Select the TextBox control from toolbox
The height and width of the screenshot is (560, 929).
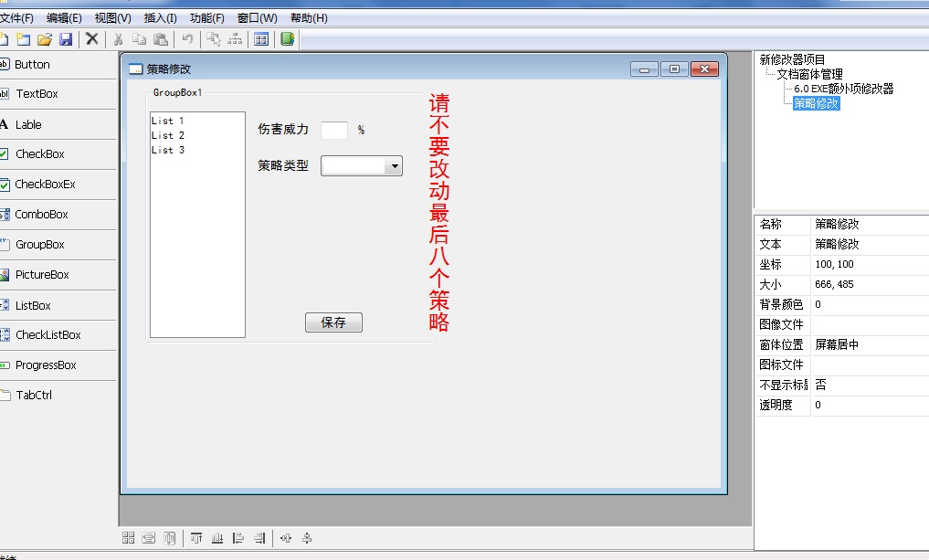pyautogui.click(x=58, y=93)
